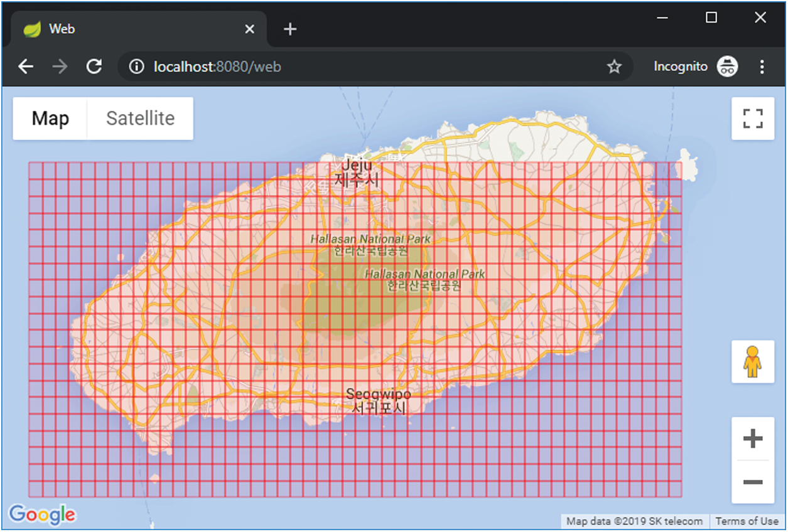Select the Map view type

[x=50, y=119]
